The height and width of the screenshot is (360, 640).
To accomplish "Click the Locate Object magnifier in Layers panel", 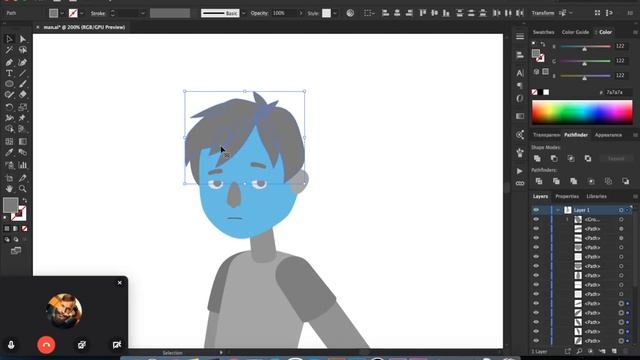I will tap(579, 351).
